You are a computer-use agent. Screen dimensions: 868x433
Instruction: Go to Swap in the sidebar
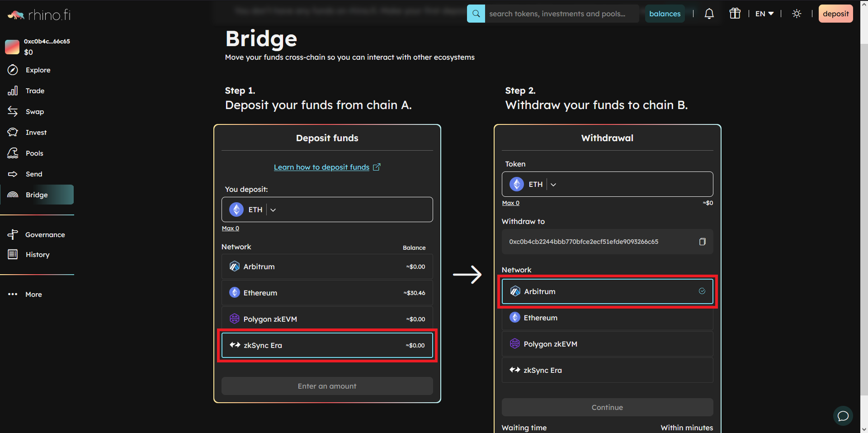point(35,112)
